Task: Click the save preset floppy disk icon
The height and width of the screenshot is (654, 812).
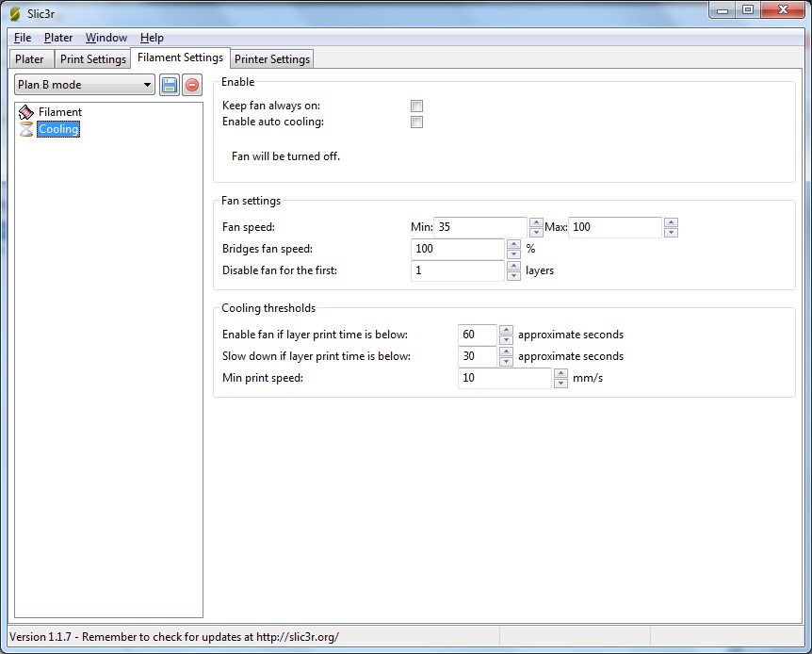Action: (170, 85)
